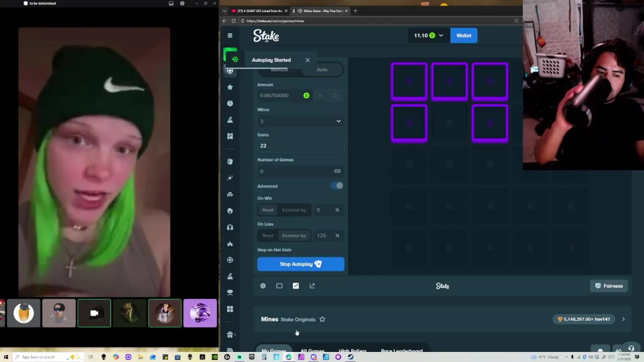Close the YouTube browser tab

pyautogui.click(x=286, y=11)
